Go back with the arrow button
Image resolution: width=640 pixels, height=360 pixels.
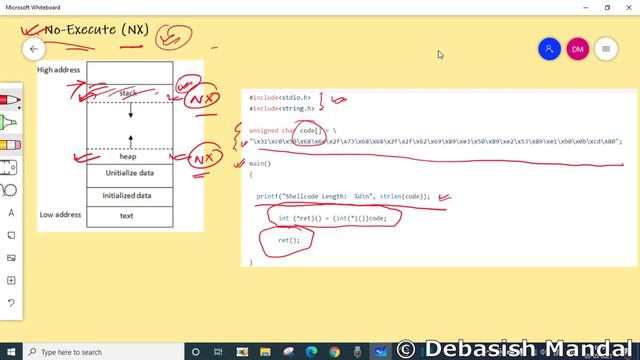(33, 49)
